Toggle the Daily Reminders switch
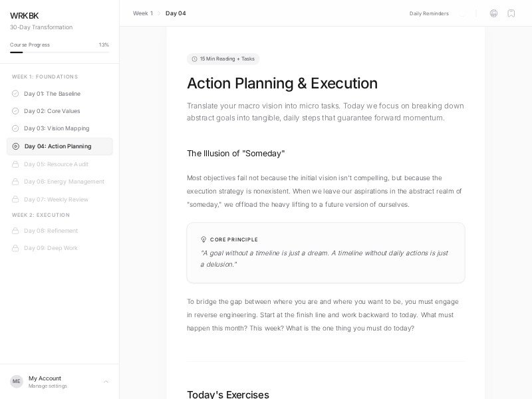The height and width of the screenshot is (399, 532). coord(463,13)
